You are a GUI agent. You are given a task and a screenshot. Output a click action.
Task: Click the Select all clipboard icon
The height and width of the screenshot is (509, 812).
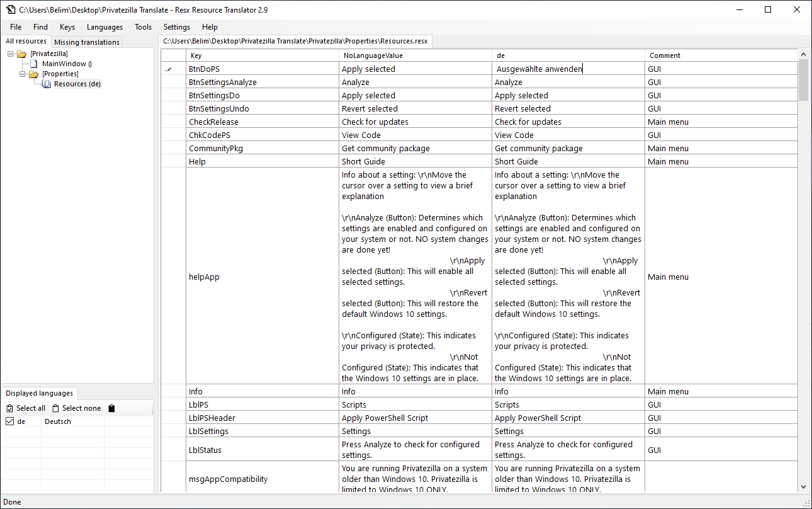(x=9, y=408)
